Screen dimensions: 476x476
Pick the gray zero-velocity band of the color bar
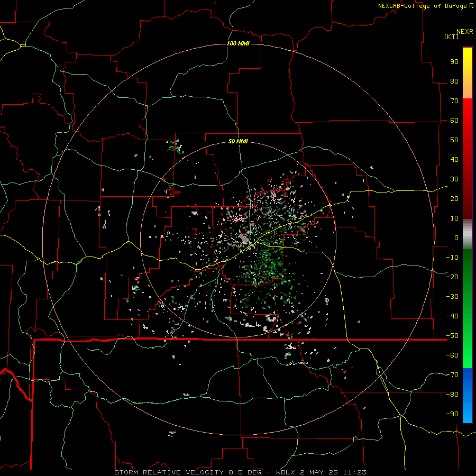point(467,234)
